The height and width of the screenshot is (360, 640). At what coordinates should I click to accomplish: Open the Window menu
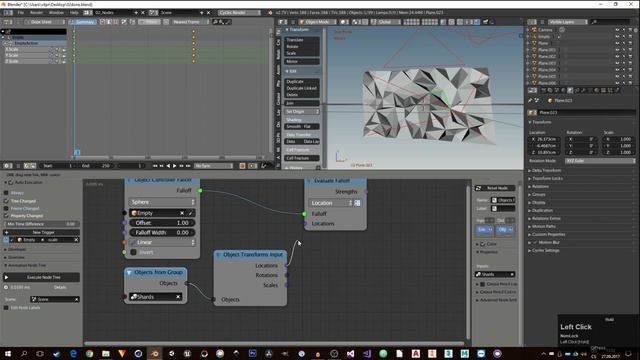point(56,13)
